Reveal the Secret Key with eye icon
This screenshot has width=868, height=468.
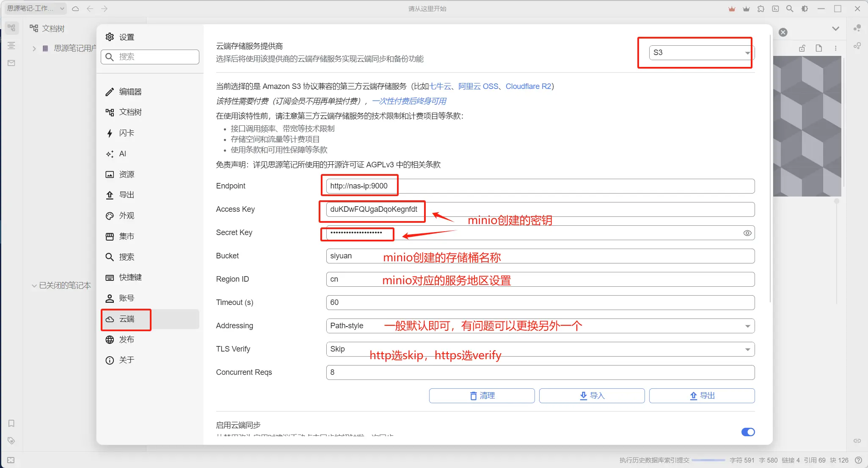pos(747,233)
